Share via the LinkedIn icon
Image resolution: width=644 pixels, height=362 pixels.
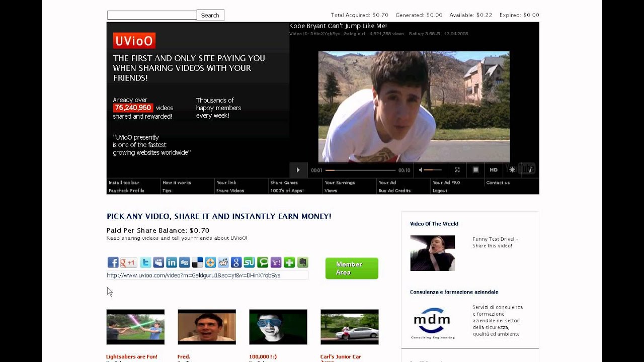[x=172, y=262]
